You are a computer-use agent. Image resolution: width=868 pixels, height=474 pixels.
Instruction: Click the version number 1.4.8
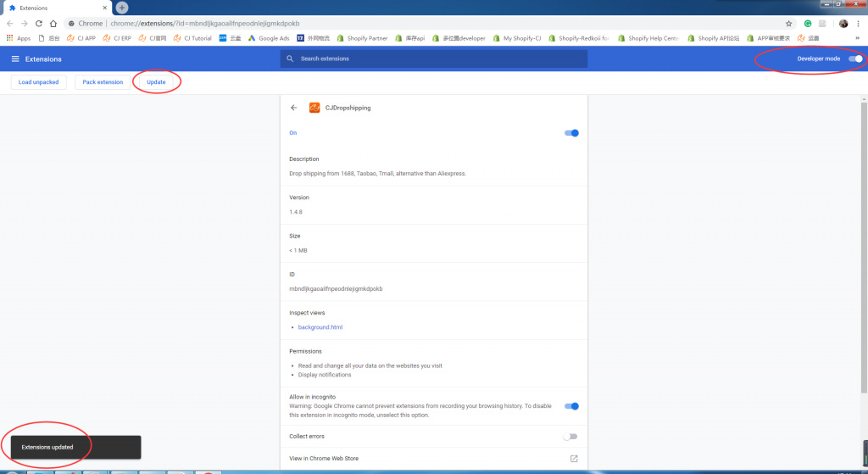[296, 212]
